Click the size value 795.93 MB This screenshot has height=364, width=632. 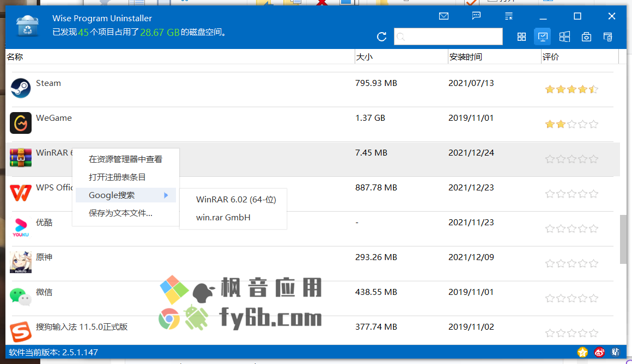(x=376, y=83)
